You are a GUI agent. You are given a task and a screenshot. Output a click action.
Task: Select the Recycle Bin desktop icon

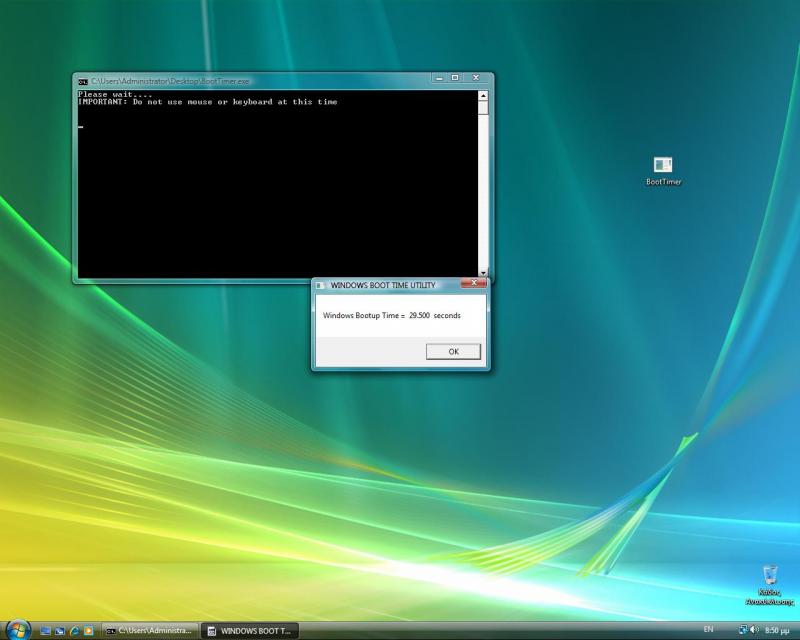[x=770, y=585]
